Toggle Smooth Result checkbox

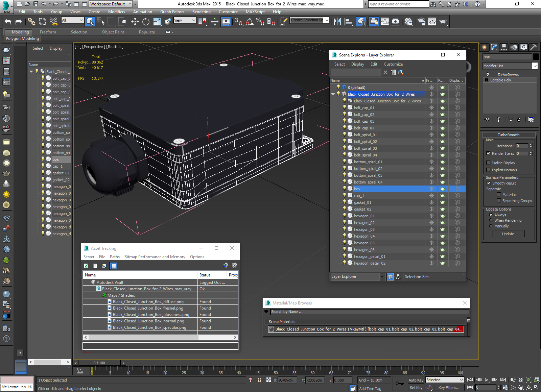point(489,183)
